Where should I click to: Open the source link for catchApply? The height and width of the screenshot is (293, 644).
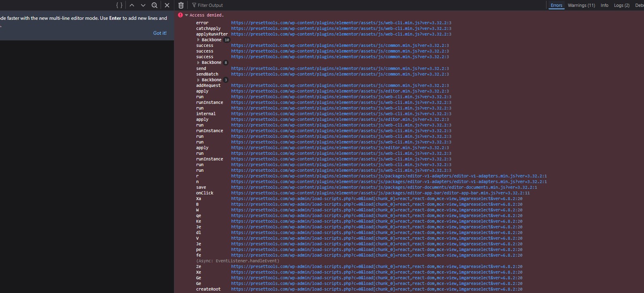(x=341, y=29)
